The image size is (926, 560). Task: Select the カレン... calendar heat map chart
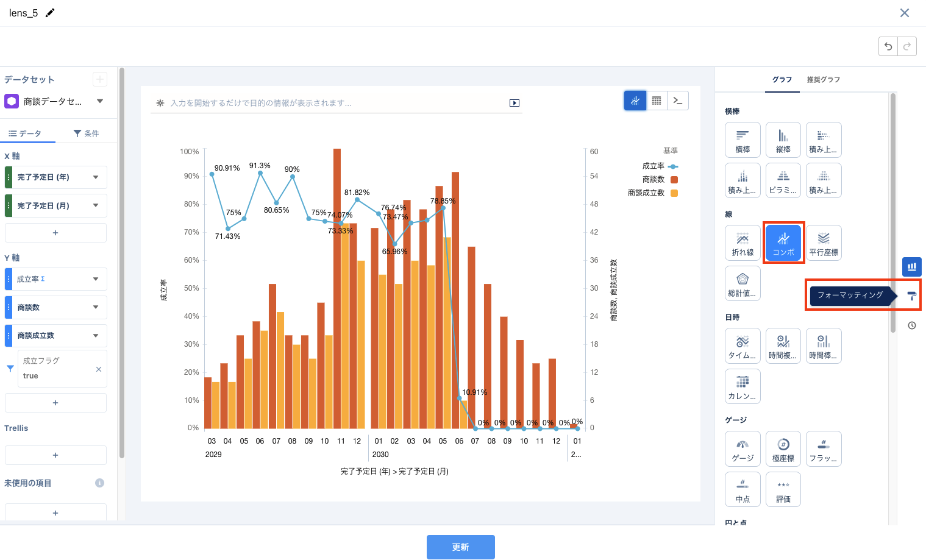[743, 387]
